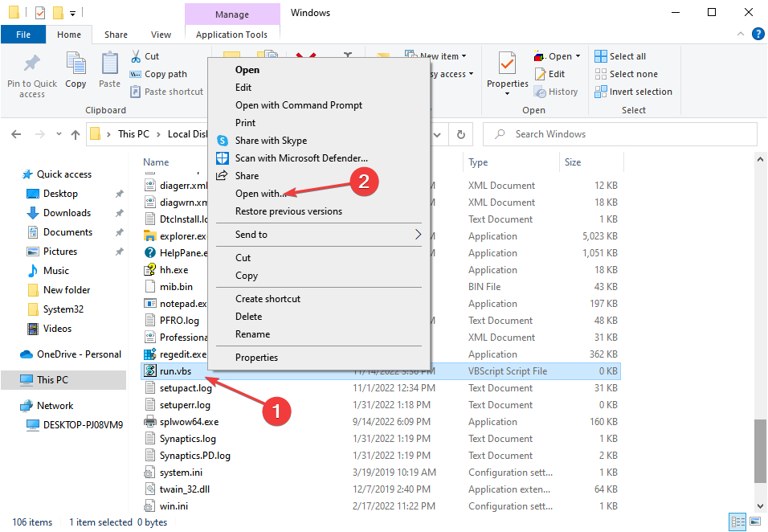Sort by the Size column header
768x532 pixels.
tap(573, 162)
